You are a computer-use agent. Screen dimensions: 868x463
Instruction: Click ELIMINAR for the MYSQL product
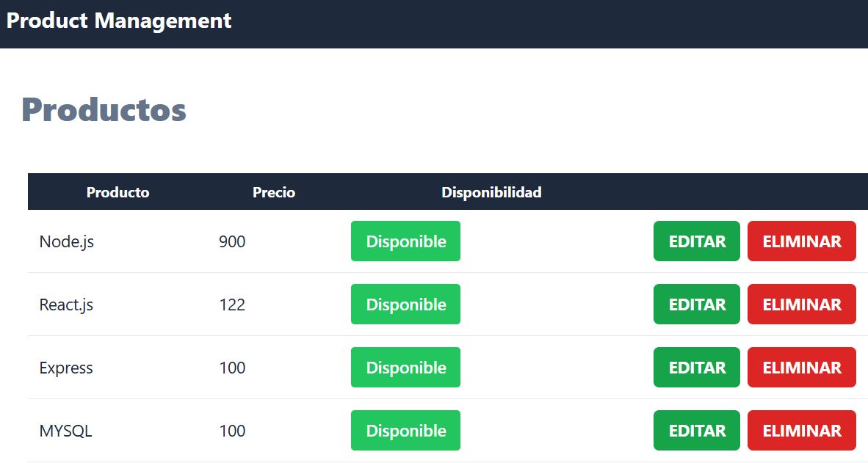tap(801, 431)
